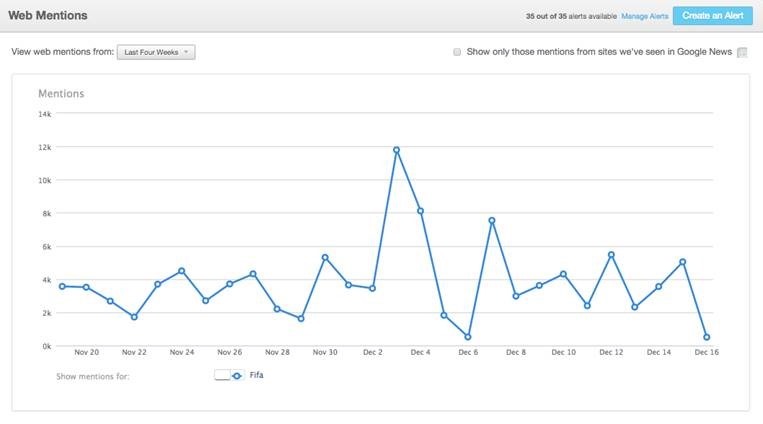Click the highest peak data point near 12k
Image resolution: width=763 pixels, height=424 pixels.
[x=396, y=150]
